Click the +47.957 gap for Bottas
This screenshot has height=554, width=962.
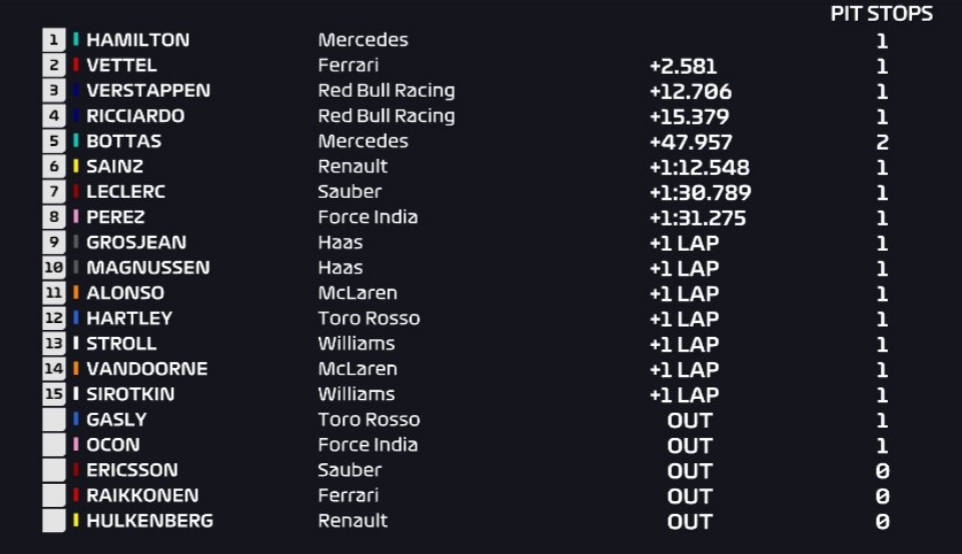click(691, 142)
